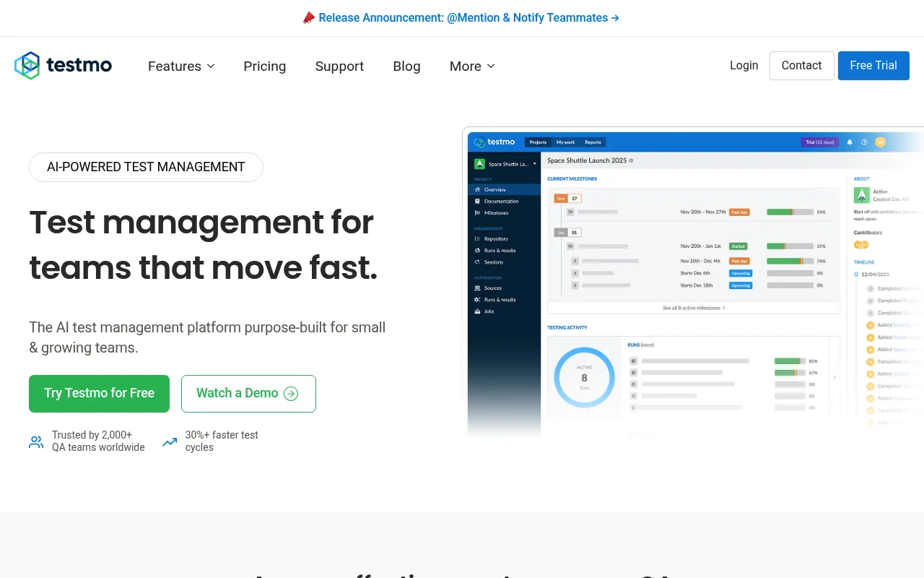Click the Active 8 runs donut chart
Image resolution: width=924 pixels, height=578 pixels.
click(584, 377)
